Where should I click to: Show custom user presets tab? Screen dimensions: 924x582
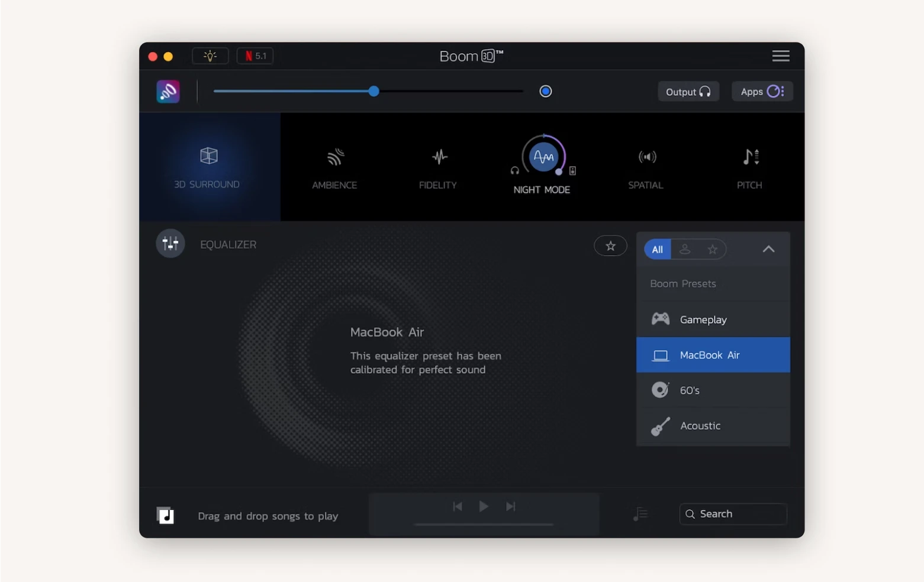pyautogui.click(x=685, y=249)
